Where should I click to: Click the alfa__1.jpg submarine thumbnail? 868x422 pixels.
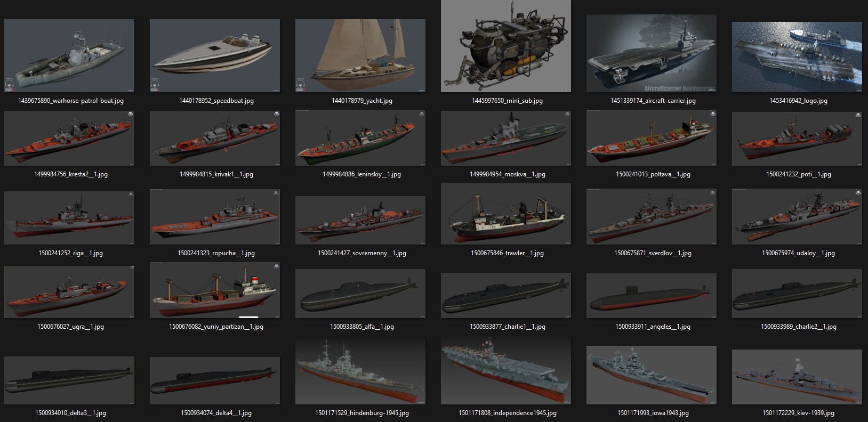click(x=360, y=294)
